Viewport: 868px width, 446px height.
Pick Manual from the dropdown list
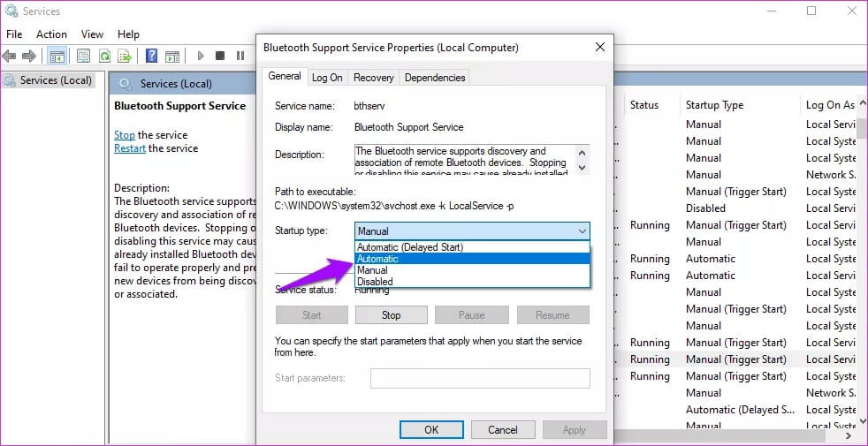point(472,270)
